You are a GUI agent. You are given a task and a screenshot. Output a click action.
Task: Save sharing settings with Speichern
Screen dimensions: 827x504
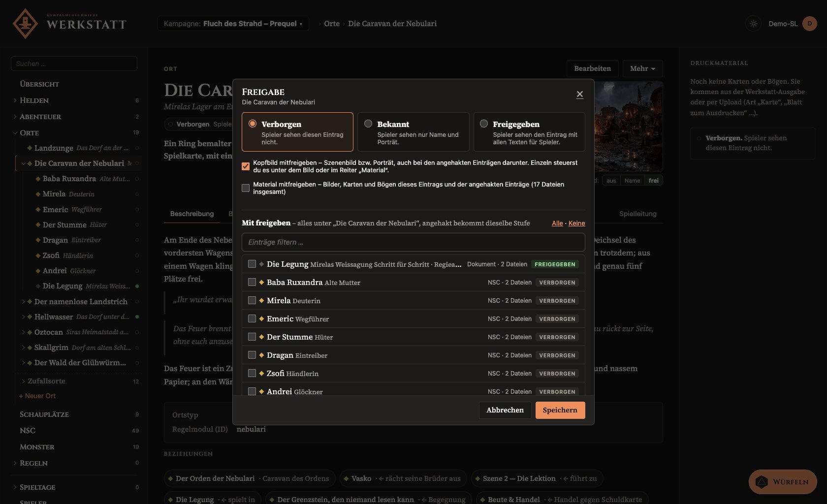560,410
